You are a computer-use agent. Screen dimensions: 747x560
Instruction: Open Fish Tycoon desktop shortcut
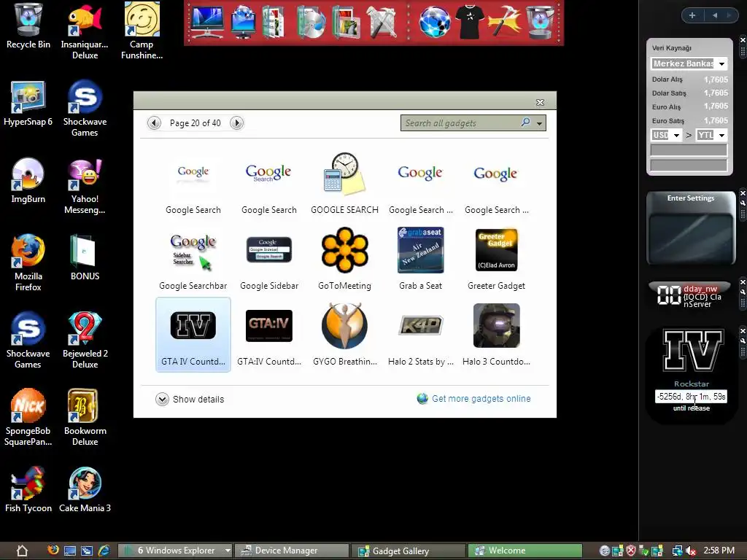pos(28,489)
